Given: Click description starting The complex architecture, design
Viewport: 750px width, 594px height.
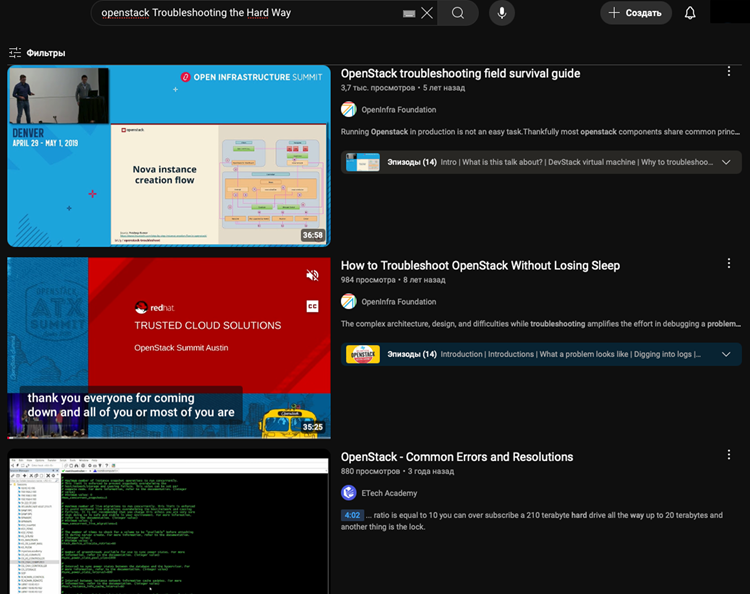Looking at the screenshot, I should pos(540,324).
